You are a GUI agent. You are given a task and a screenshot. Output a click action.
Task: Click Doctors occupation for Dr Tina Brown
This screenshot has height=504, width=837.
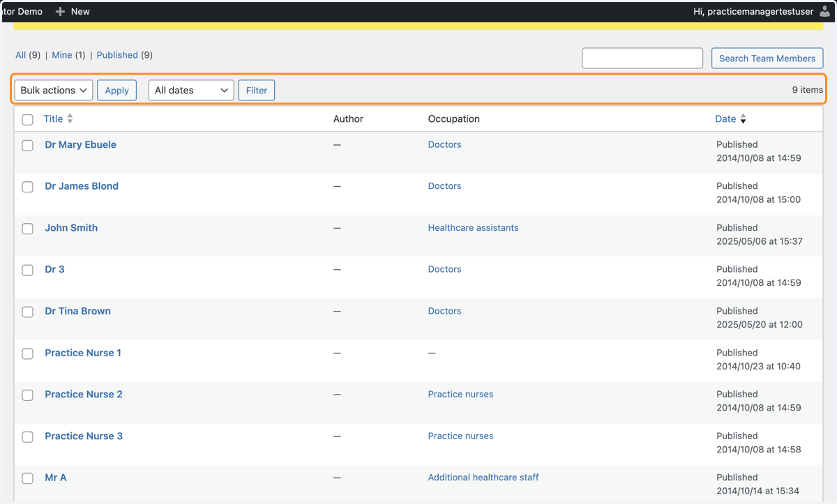[445, 311]
